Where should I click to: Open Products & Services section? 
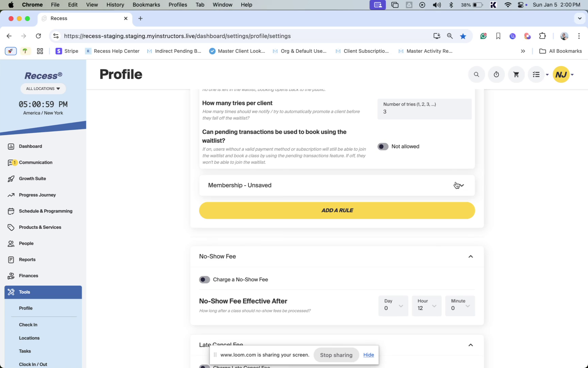(40, 227)
